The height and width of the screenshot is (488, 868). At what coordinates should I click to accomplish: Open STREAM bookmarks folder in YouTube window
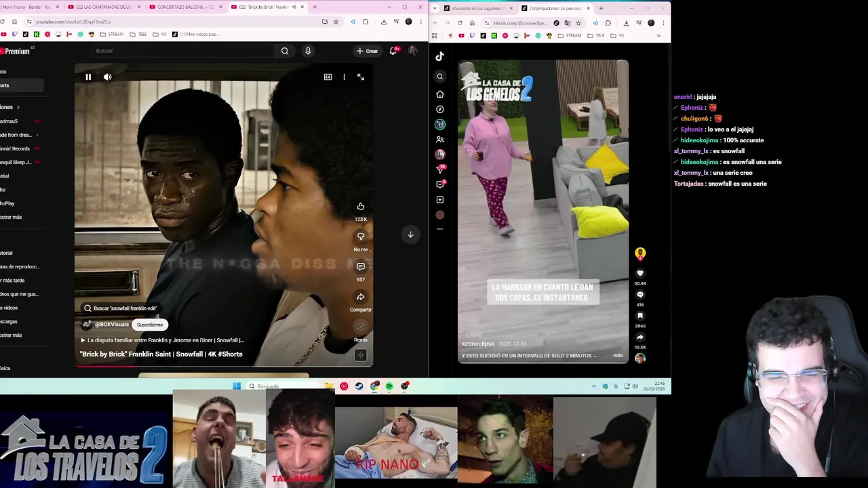[112, 34]
